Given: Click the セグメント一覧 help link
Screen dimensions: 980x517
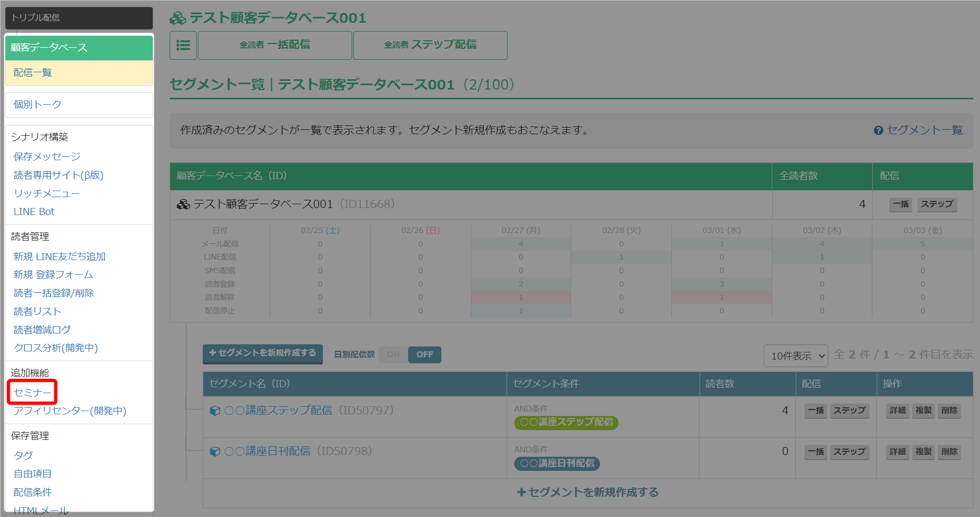Looking at the screenshot, I should coord(925,130).
